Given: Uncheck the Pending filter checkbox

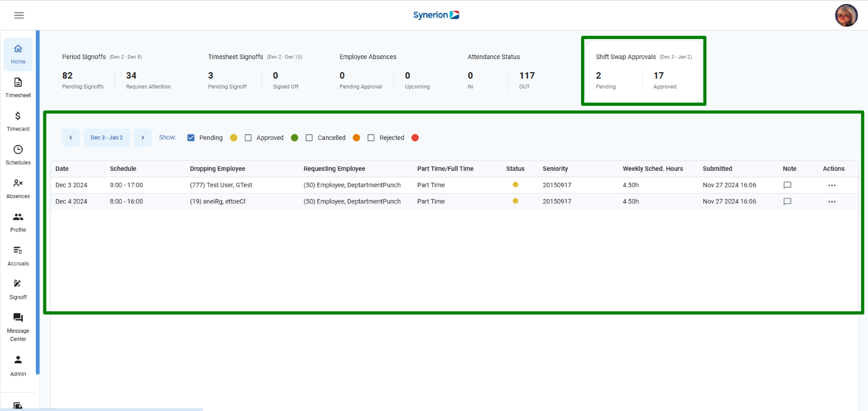Looking at the screenshot, I should [191, 138].
